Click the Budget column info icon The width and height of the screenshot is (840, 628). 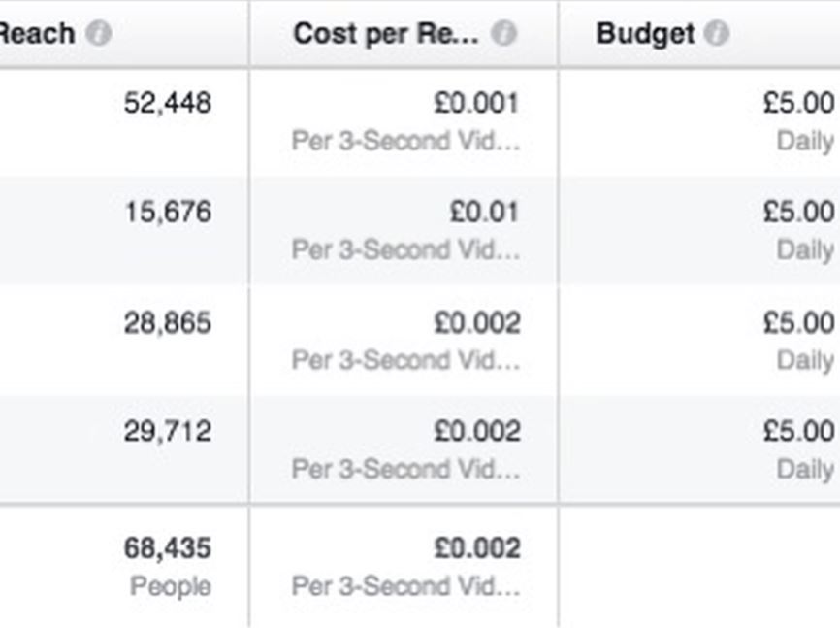pyautogui.click(x=716, y=33)
